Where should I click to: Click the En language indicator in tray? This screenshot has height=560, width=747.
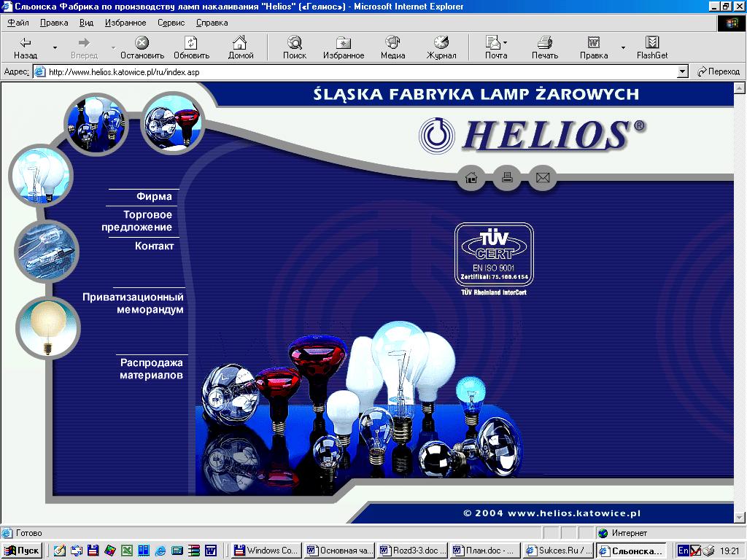(683, 551)
